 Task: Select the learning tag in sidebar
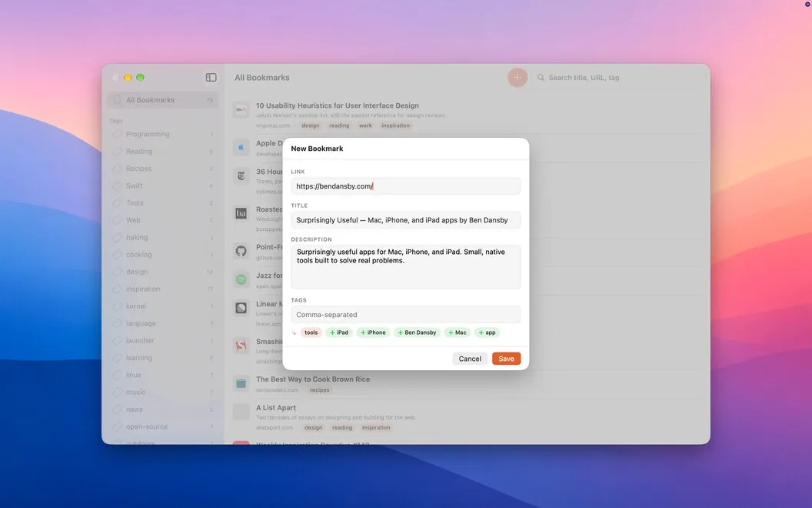click(x=162, y=358)
